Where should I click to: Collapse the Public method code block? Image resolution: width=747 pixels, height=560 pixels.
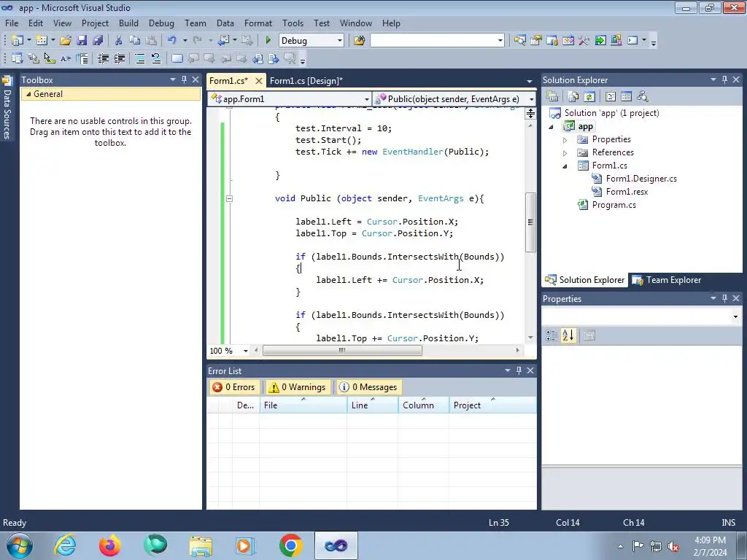[229, 198]
